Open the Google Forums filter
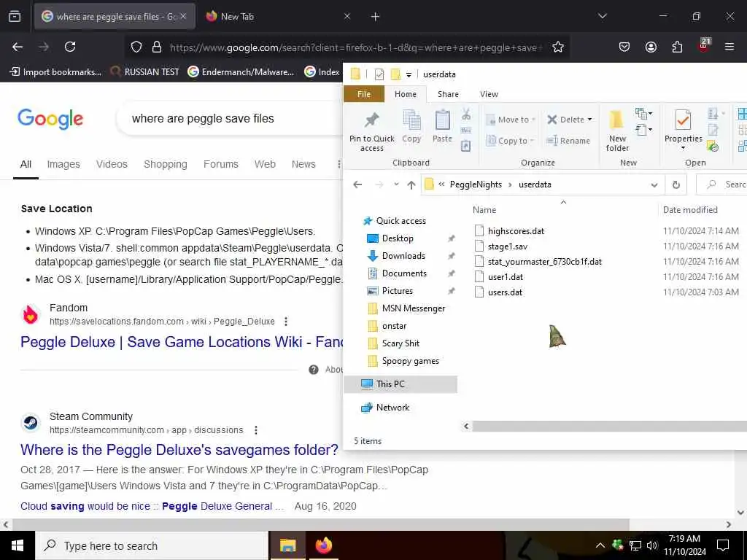Screen dimensions: 747x560 (x=220, y=164)
